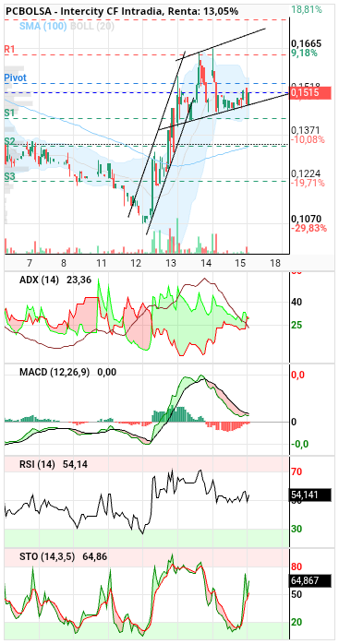Image resolution: width=339 pixels, height=644 pixels.
Task: Click the 25 level on ADX axis
Action: click(x=297, y=325)
